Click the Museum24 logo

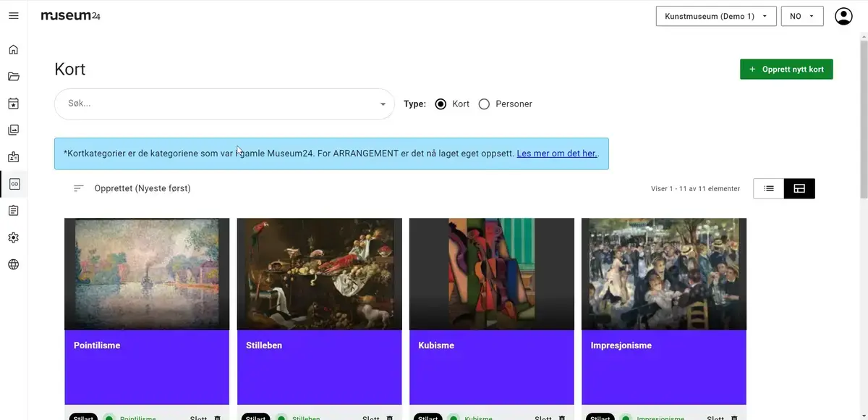coord(70,16)
